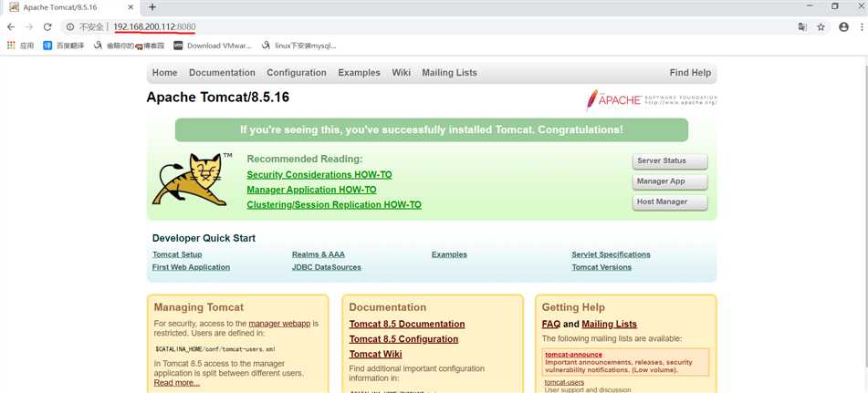Screen dimensions: 868x393
Task: Open a new browser tab
Action: 152,7
